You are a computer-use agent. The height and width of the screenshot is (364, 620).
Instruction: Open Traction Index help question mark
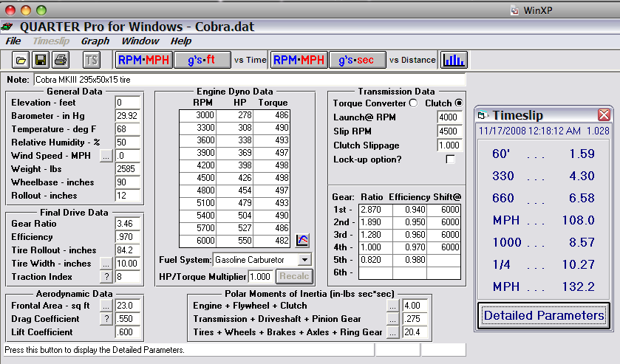[106, 277]
